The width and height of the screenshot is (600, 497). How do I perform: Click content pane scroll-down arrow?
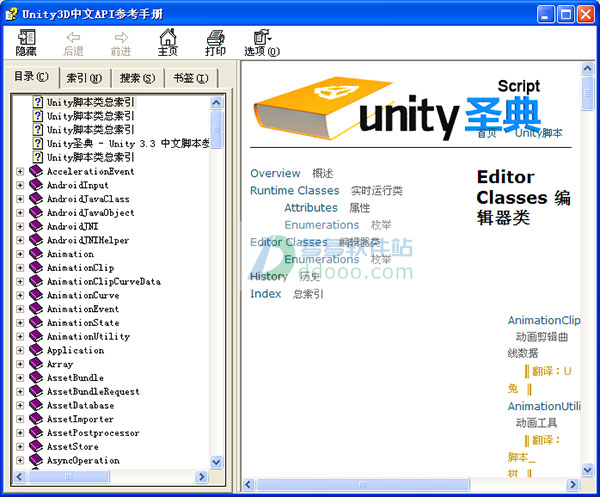588,469
